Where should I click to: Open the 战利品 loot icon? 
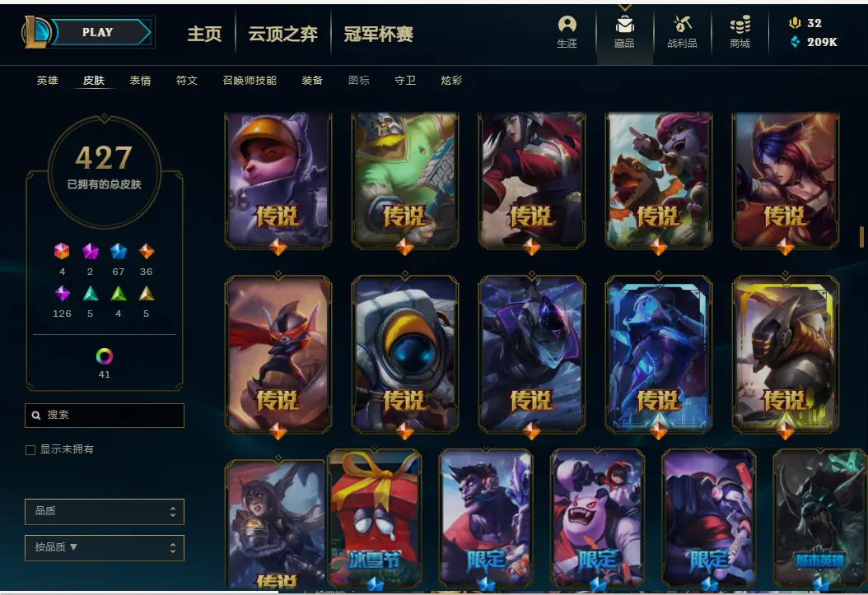pyautogui.click(x=682, y=25)
